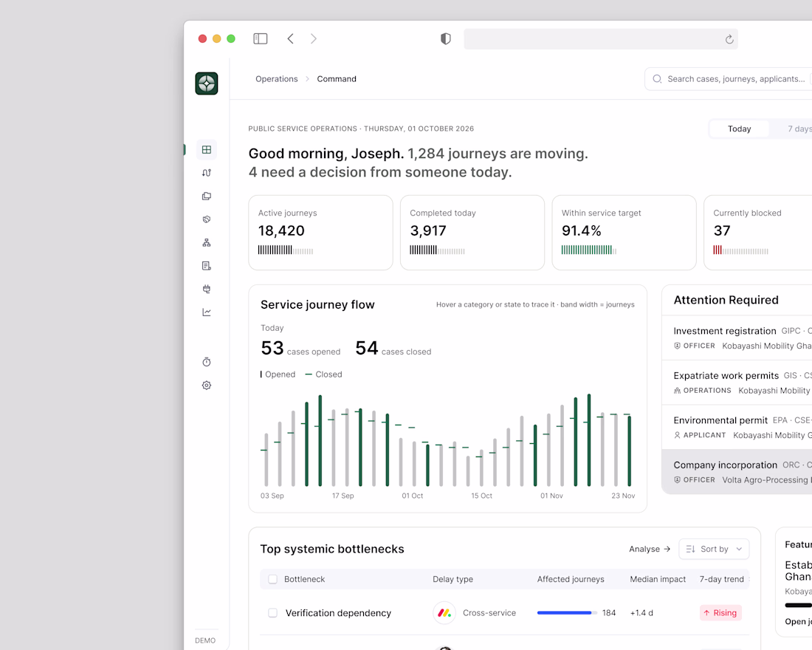The width and height of the screenshot is (812, 650).
Task: Open the document report icon in sidebar
Action: pyautogui.click(x=207, y=266)
